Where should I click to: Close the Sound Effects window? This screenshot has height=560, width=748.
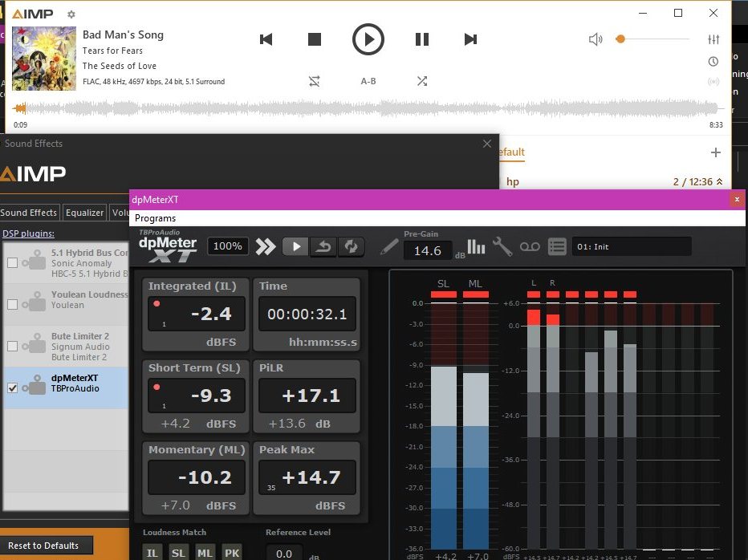486,144
